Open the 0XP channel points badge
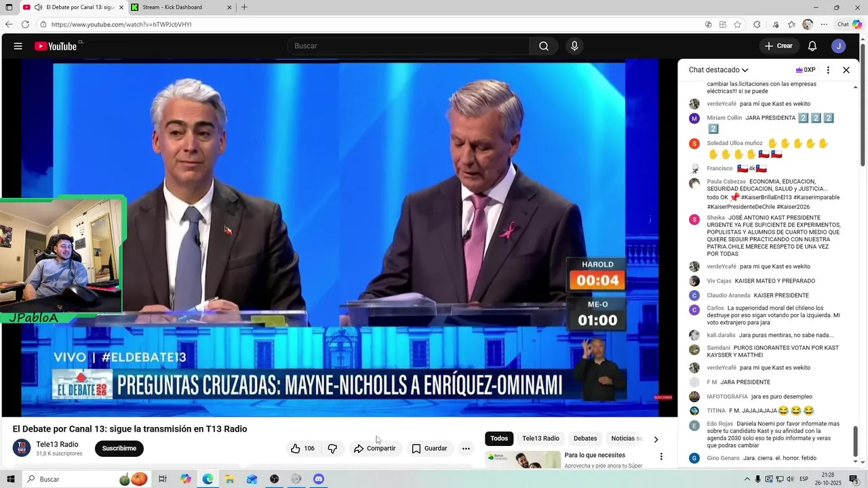The width and height of the screenshot is (868, 488). click(806, 70)
